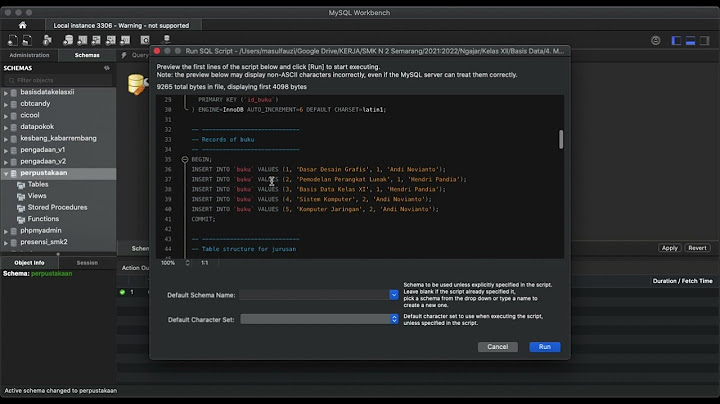Open the preferences gear icon at top right
The width and height of the screenshot is (720, 404).
(x=656, y=40)
